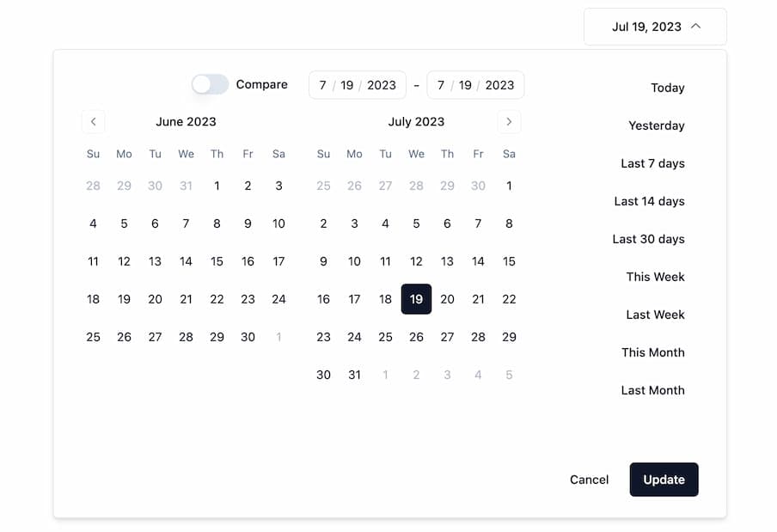Viewport: 777px width, 532px height.
Task: Edit the end date year field
Action: 497,84
